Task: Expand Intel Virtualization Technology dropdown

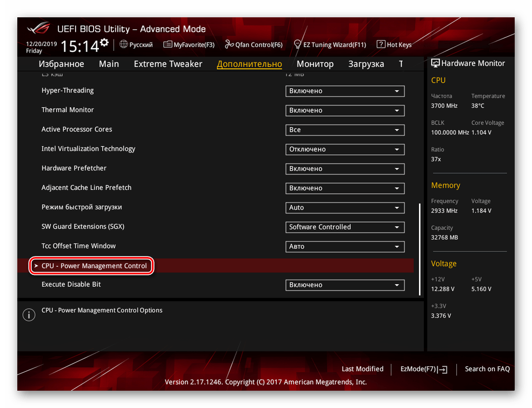Action: 344,149
